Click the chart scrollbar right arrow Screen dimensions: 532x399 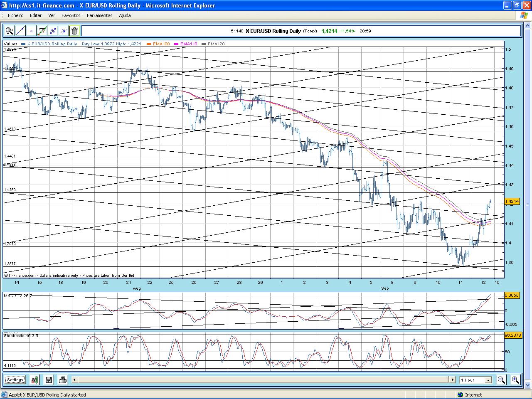[453, 380]
